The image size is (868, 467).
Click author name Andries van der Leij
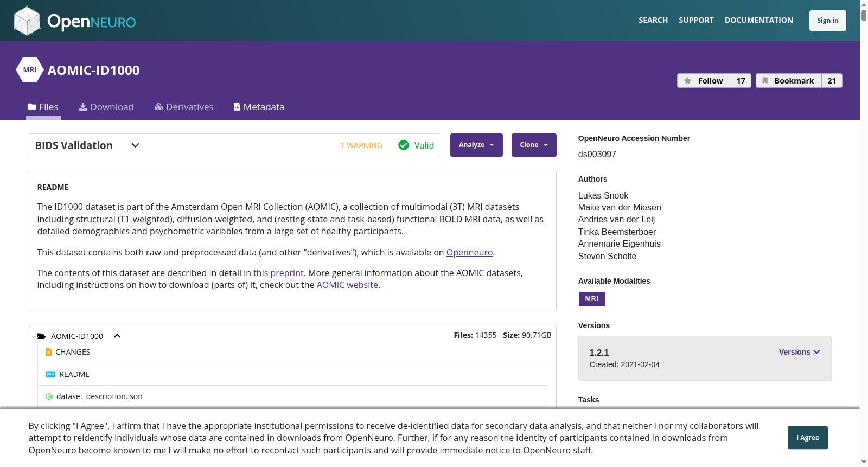click(617, 219)
